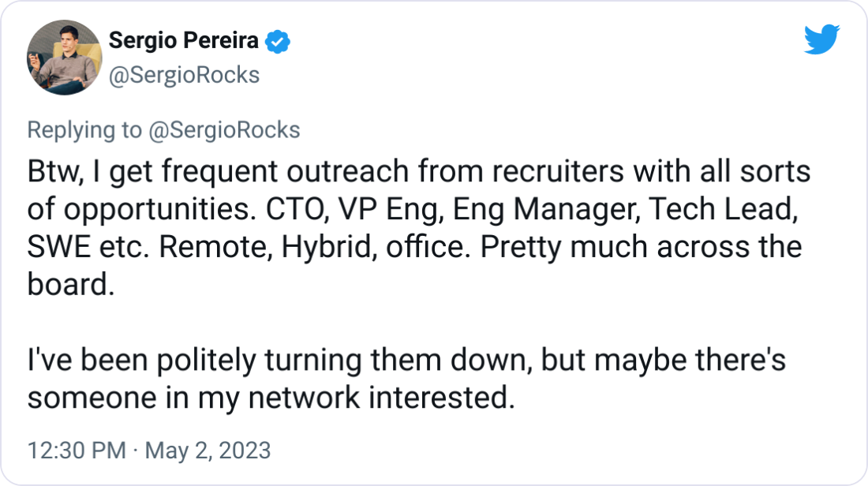868x486 pixels.
Task: Click the sentence about turning recruiters down
Action: 406,361
